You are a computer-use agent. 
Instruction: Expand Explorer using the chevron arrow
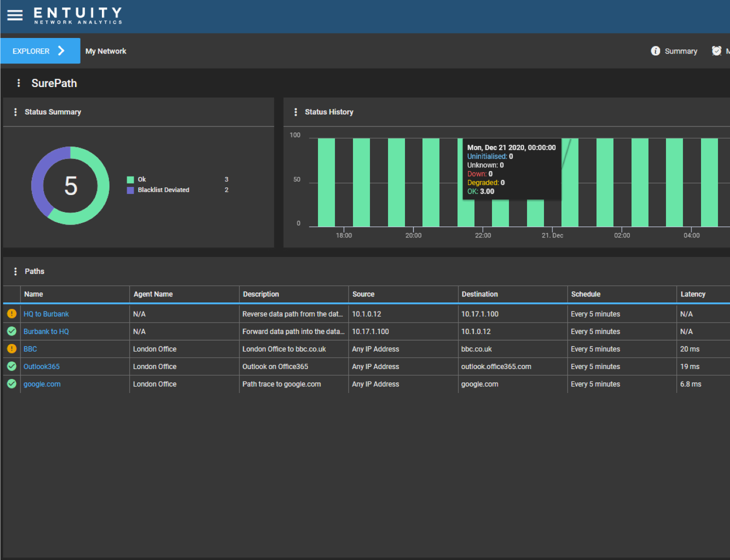(x=61, y=50)
